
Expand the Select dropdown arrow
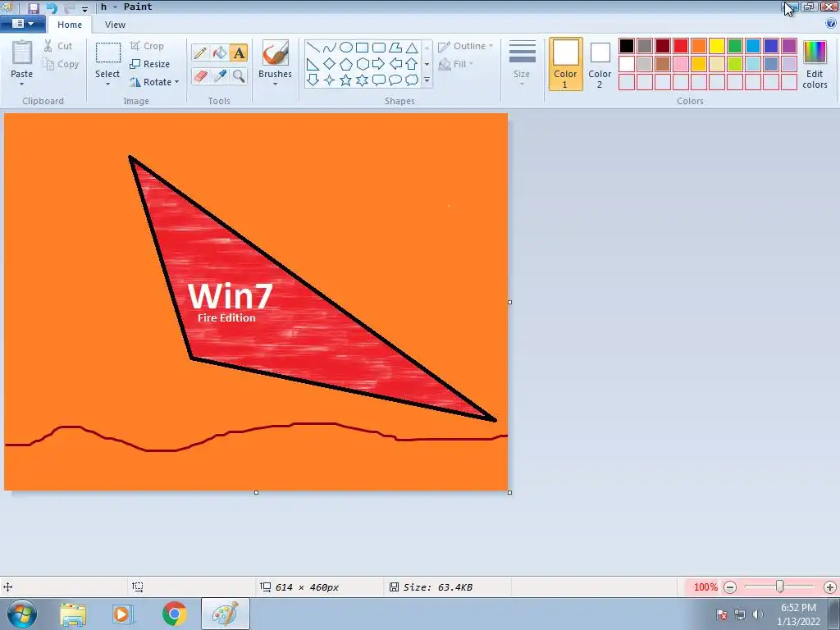click(x=107, y=84)
